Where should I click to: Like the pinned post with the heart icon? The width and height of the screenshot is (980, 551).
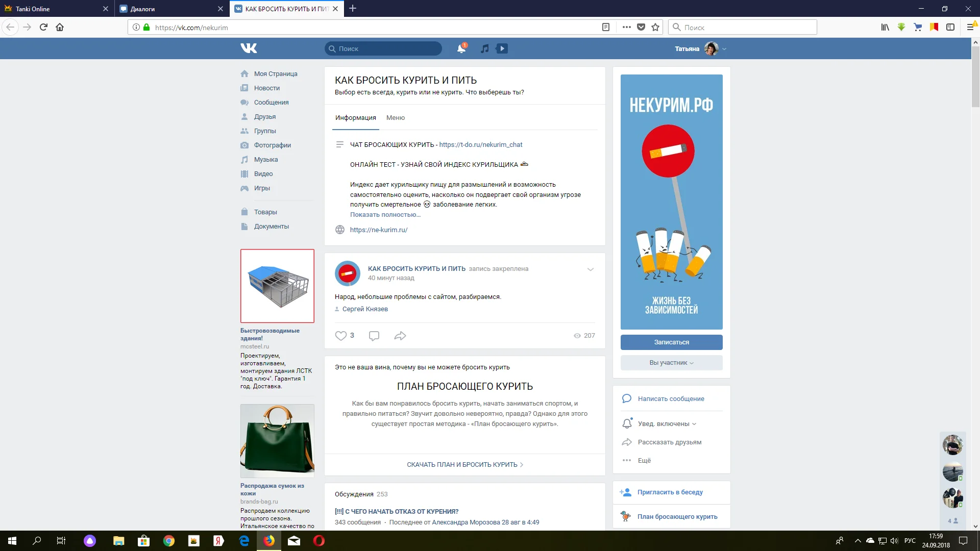340,336
